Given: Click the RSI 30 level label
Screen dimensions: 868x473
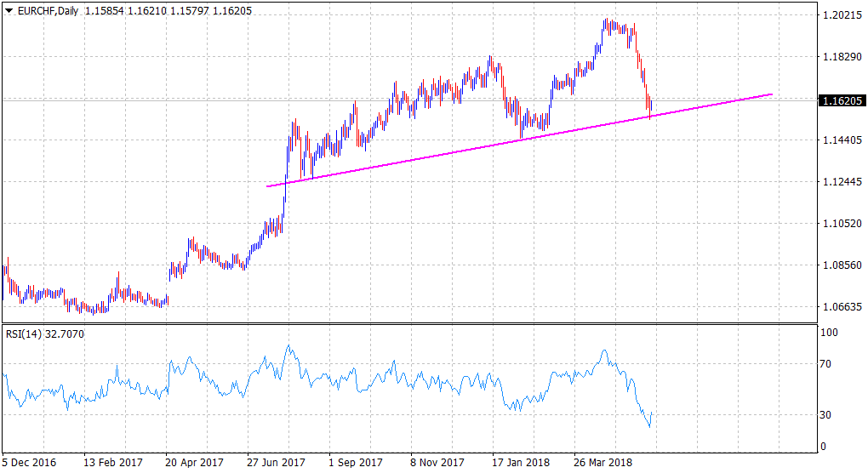Looking at the screenshot, I should tap(825, 415).
